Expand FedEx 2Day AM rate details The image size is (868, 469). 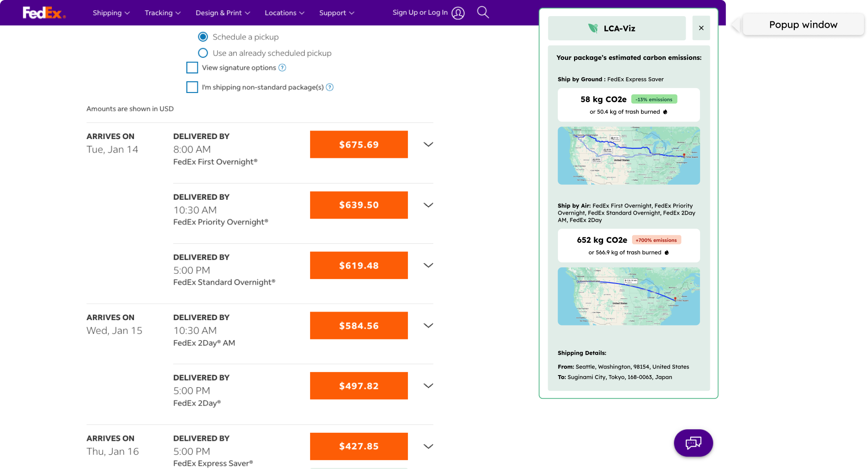click(x=428, y=326)
